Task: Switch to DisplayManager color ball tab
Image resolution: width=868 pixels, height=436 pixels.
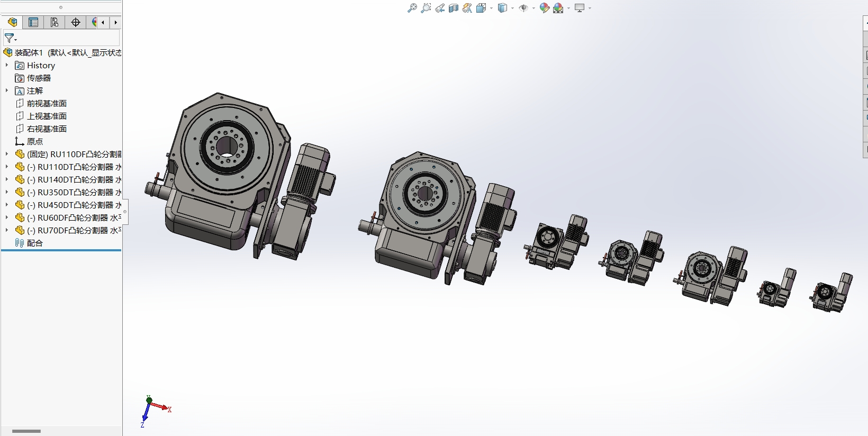Action: tap(93, 22)
